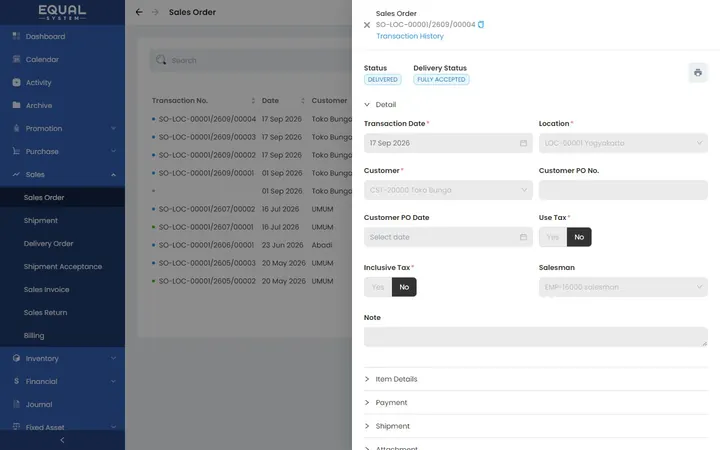Click the Purchase cart icon
Screen dimensions: 720x450
17,151
